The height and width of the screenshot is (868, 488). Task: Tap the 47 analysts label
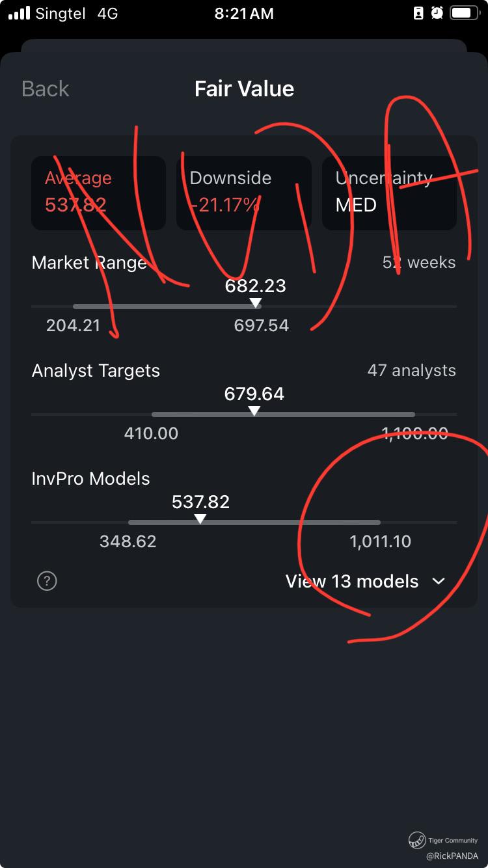click(412, 371)
